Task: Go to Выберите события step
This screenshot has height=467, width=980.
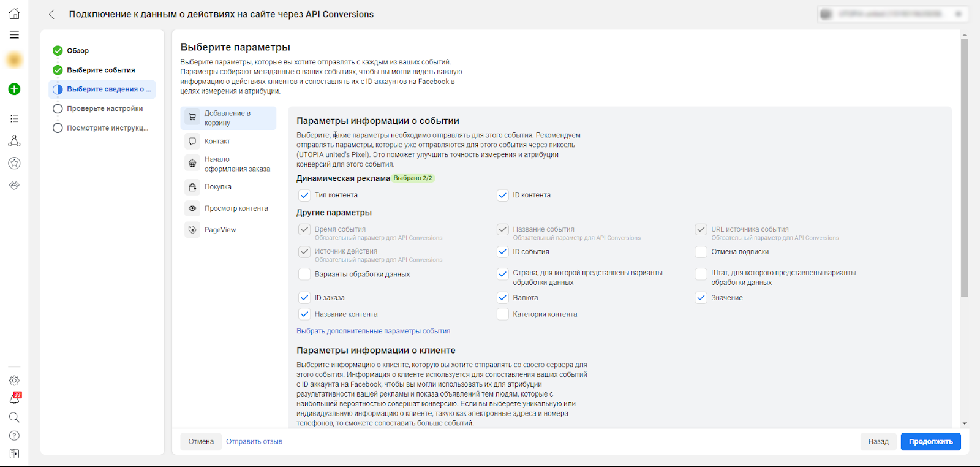Action: click(102, 70)
